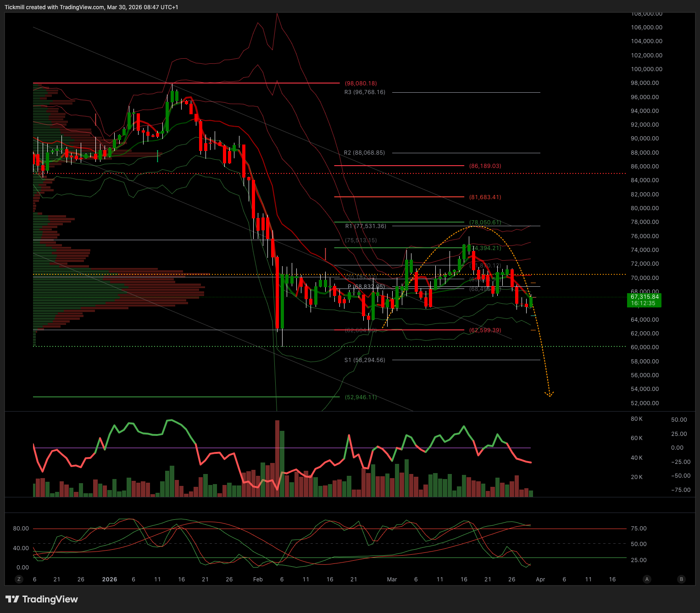This screenshot has height=613, width=700.
Task: Click the Z timezone icon on time axis
Action: pyautogui.click(x=19, y=579)
